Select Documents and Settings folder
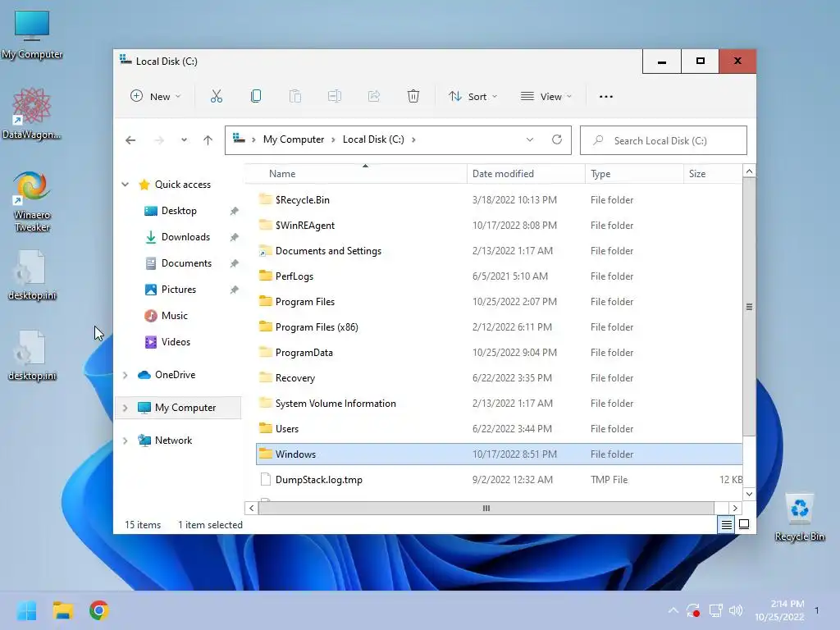 (499, 251)
